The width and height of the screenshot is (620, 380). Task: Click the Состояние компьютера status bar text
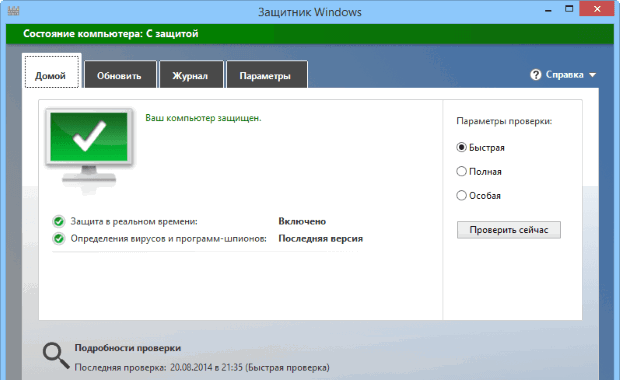110,34
